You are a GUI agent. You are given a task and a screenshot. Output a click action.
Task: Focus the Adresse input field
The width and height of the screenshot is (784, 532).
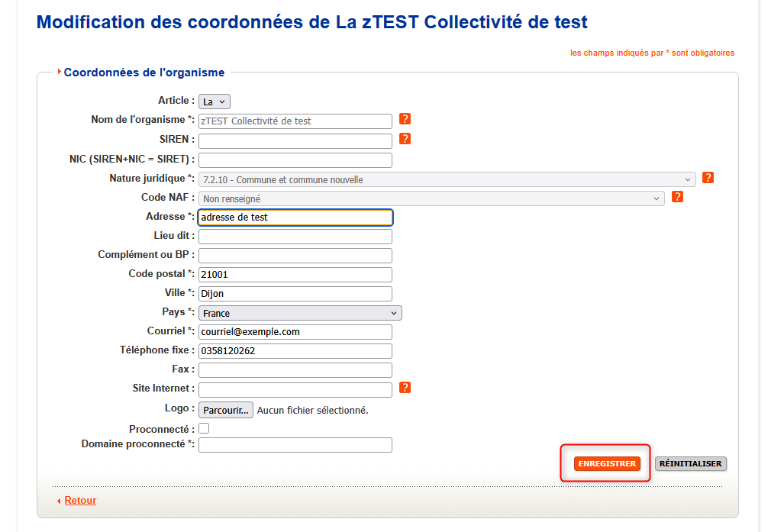tap(295, 218)
